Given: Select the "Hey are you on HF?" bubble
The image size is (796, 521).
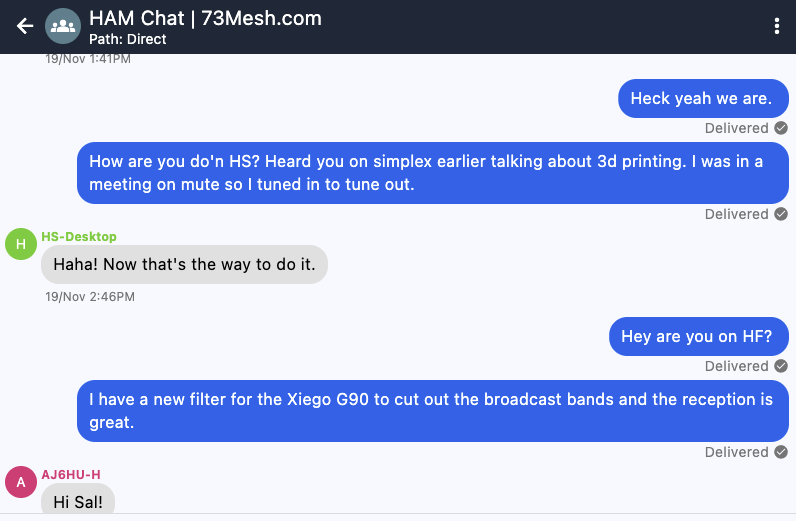Looking at the screenshot, I should [698, 336].
